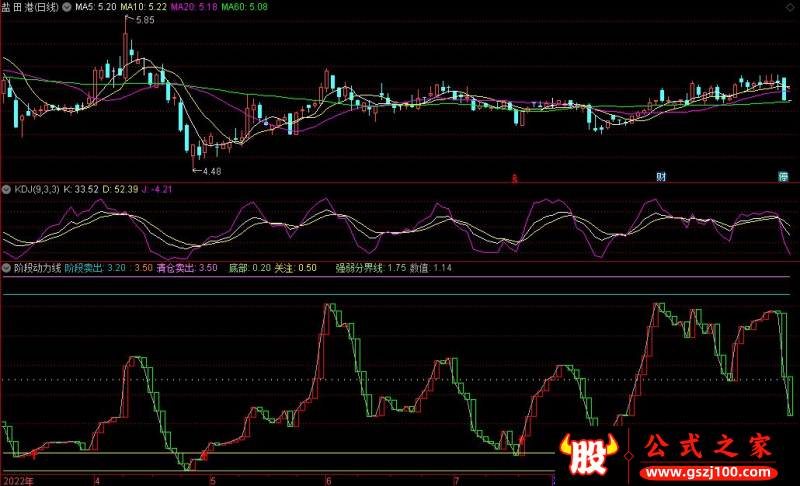Click the 5.85 high price label
The height and width of the screenshot is (486, 800).
pos(145,20)
